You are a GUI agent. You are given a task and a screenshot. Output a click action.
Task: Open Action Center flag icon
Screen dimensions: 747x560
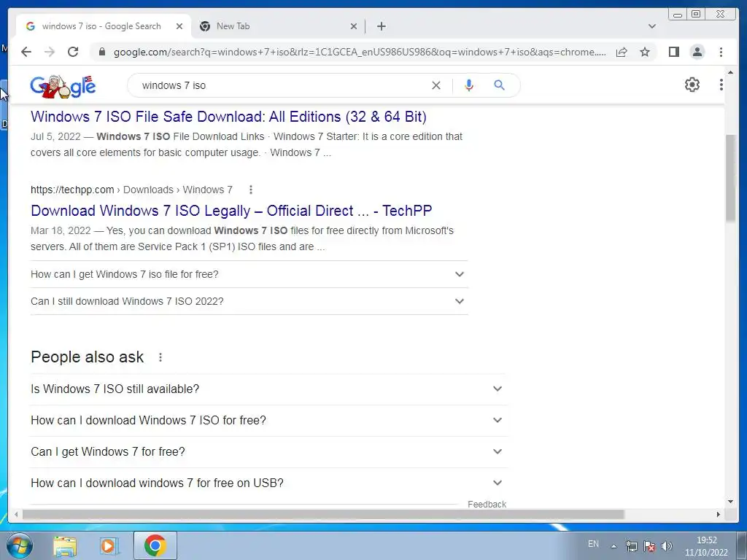click(x=649, y=546)
